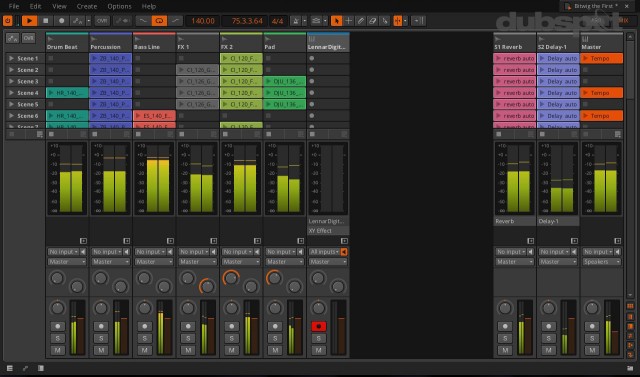This screenshot has width=640, height=377.
Task: Click automation icon above the scene list
Action: coord(13,38)
